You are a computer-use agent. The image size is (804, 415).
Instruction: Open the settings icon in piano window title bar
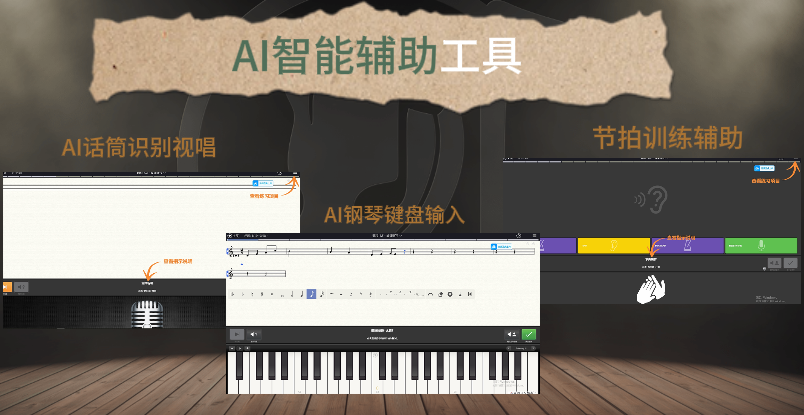click(x=518, y=235)
